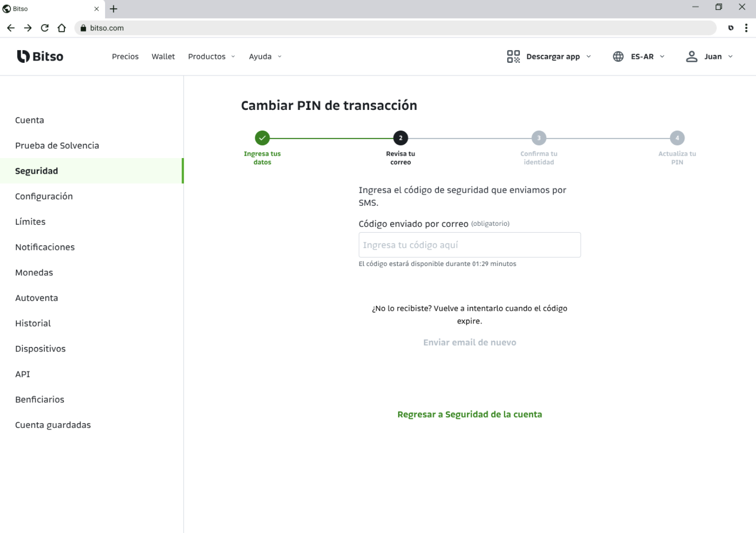Open a new browser tab
This screenshot has width=756, height=533.
pos(113,9)
